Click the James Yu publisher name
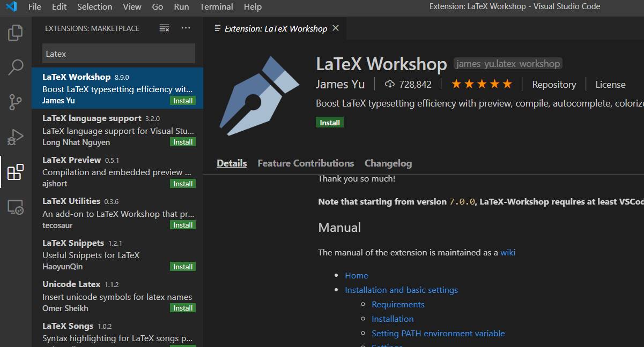Screen dimensions: 644x347 tap(340, 84)
